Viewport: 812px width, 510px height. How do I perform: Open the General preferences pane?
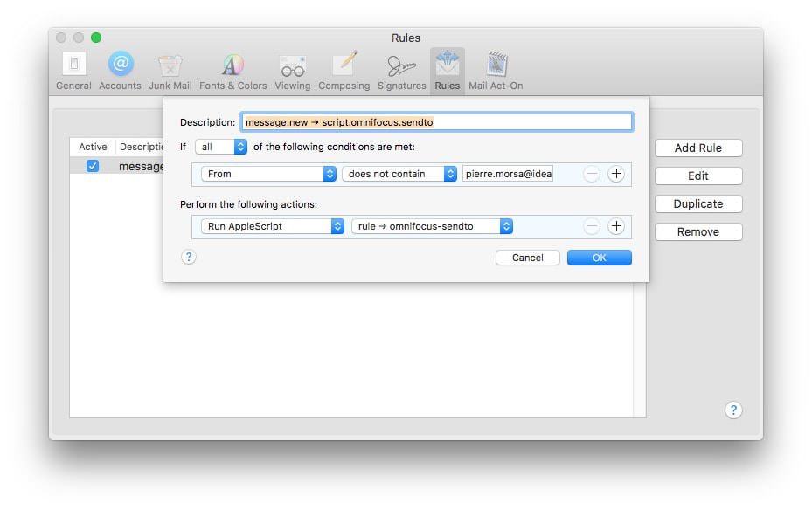click(73, 72)
